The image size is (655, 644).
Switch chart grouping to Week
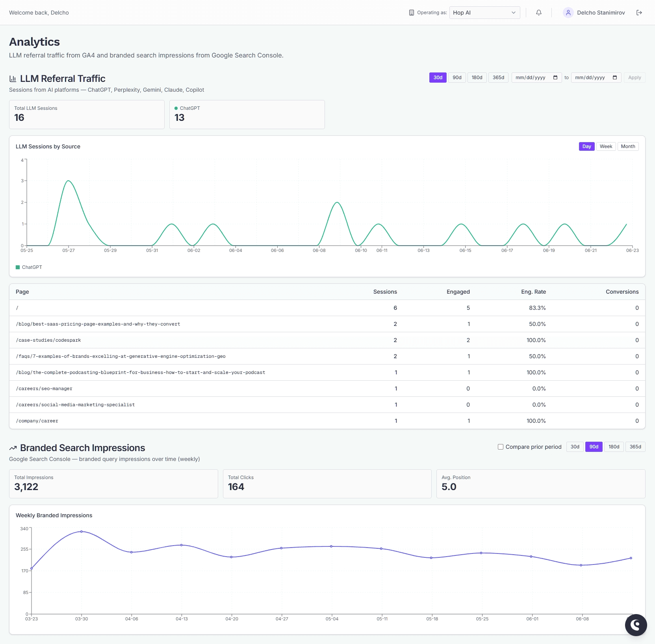[606, 146]
